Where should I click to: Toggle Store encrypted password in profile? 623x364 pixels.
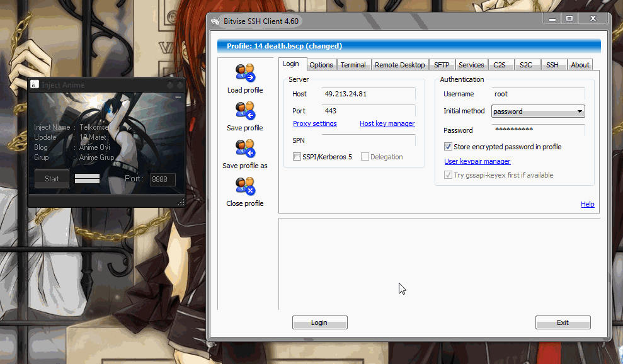click(x=448, y=147)
